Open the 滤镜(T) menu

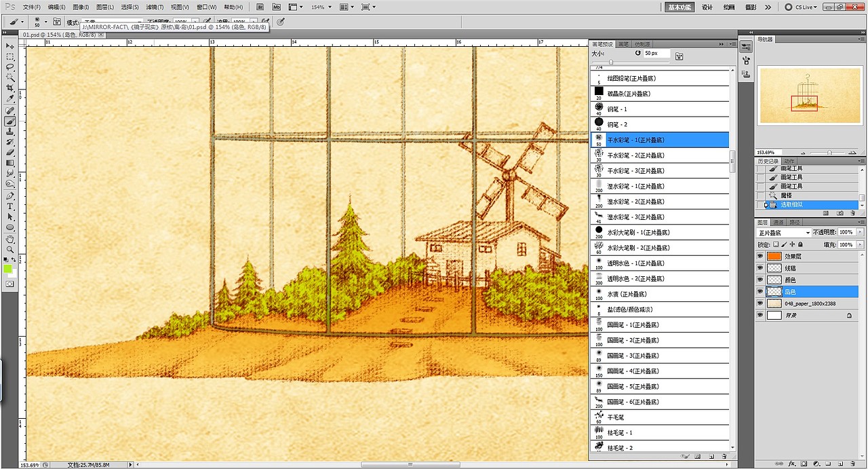point(155,7)
